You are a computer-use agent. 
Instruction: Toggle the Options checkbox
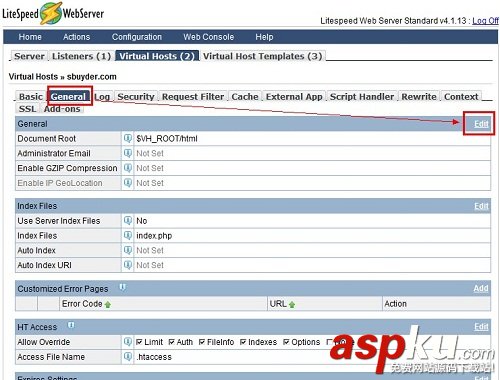pyautogui.click(x=286, y=342)
